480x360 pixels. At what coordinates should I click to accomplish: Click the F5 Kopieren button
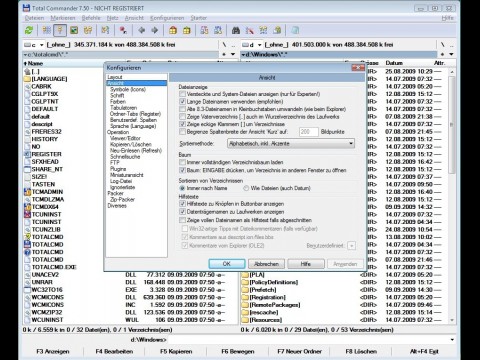coord(176,351)
